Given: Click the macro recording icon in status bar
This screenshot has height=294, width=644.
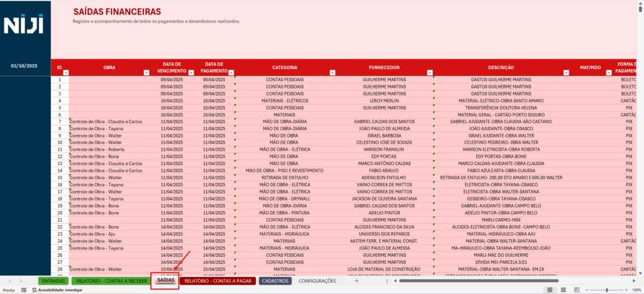Looking at the screenshot, I should tap(24, 290).
